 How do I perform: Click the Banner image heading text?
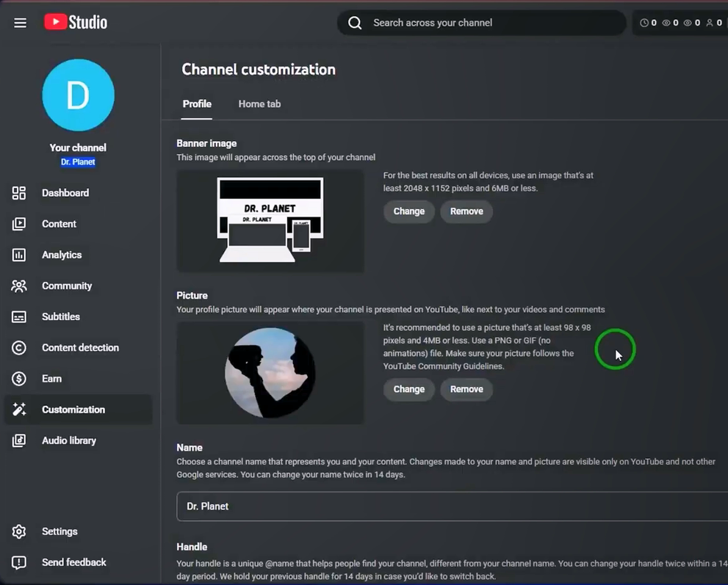coord(206,144)
